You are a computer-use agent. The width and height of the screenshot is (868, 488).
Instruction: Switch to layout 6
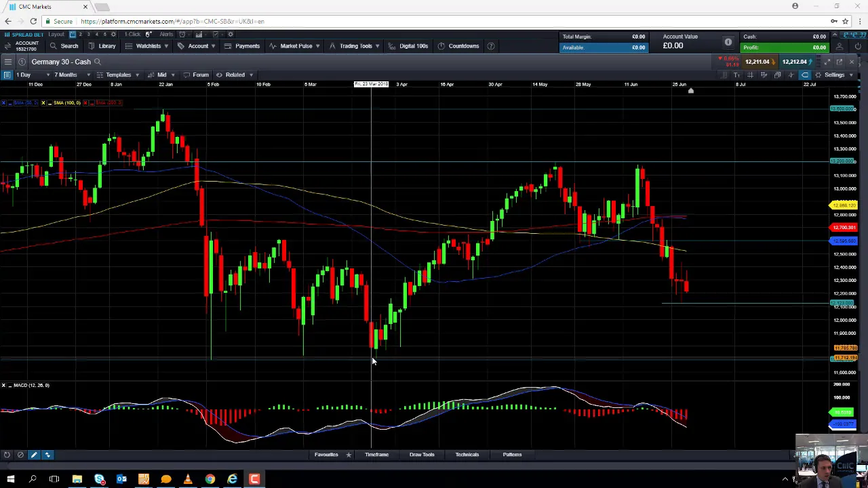click(105, 35)
